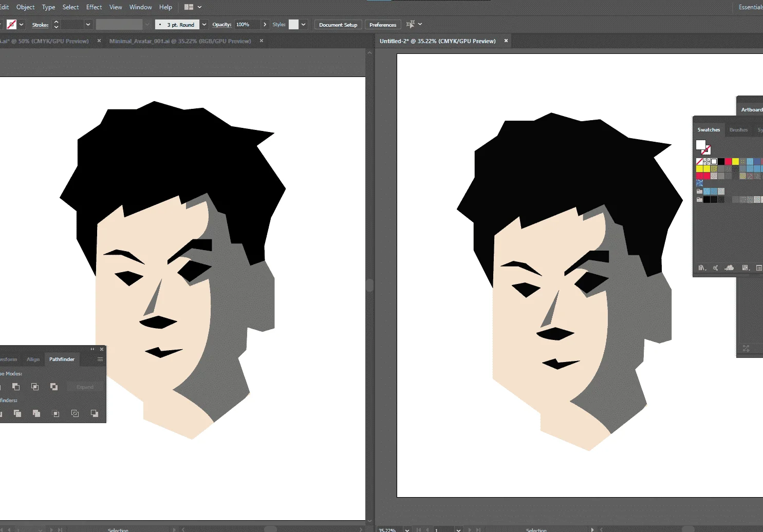Click the Merge pathfinder icon
763x532 pixels.
36,413
